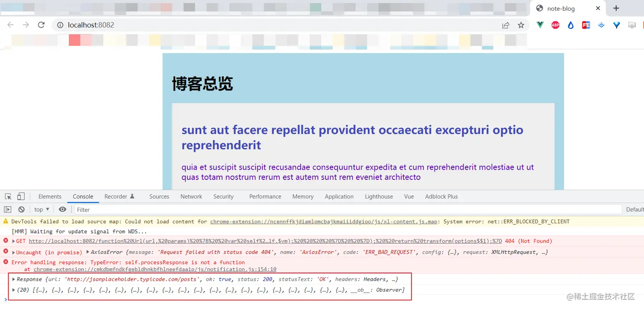644x310 pixels.
Task: Clear the console messages
Action: 21,209
